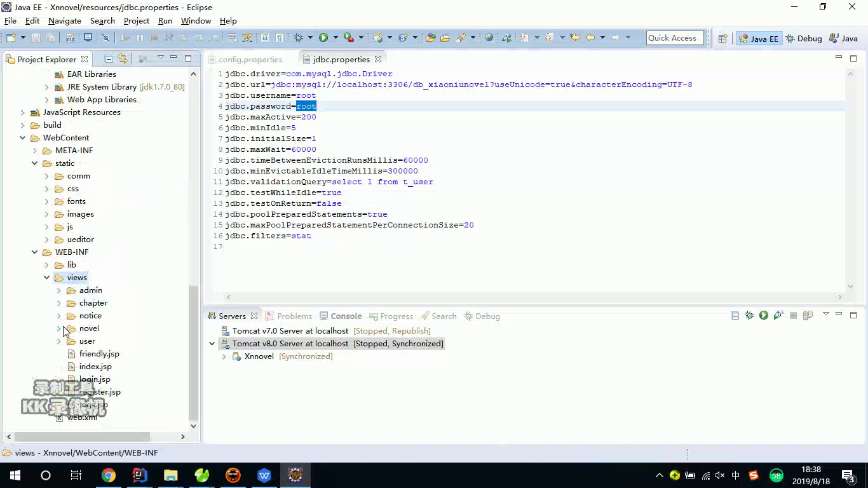The width and height of the screenshot is (868, 488).
Task: Toggle Link with Editor in Project Explorer
Action: pos(123,58)
